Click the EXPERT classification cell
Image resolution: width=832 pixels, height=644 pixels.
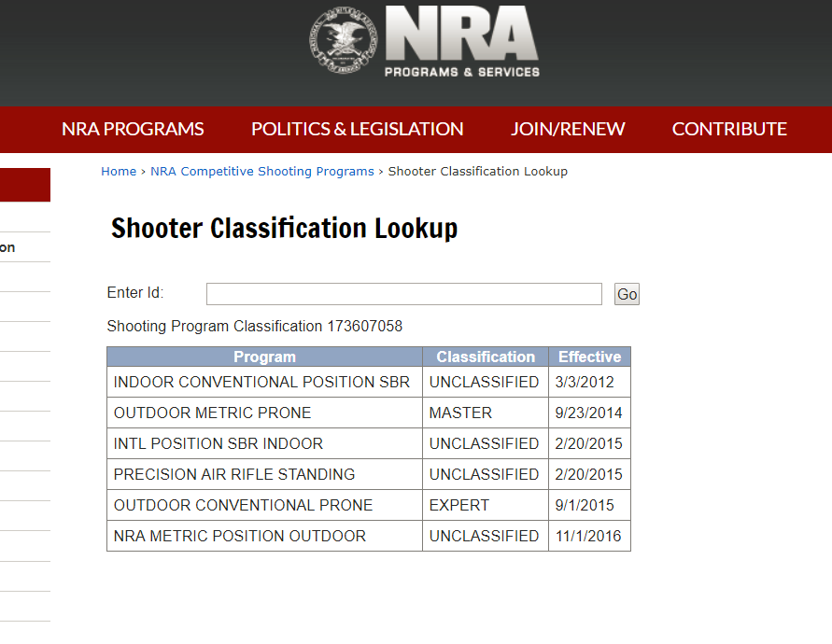[458, 505]
